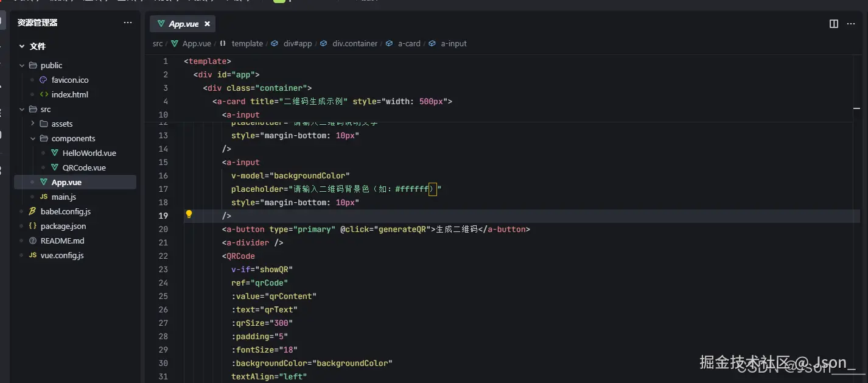This screenshot has height=383, width=868.
Task: Collapse the components folder
Action: point(33,138)
